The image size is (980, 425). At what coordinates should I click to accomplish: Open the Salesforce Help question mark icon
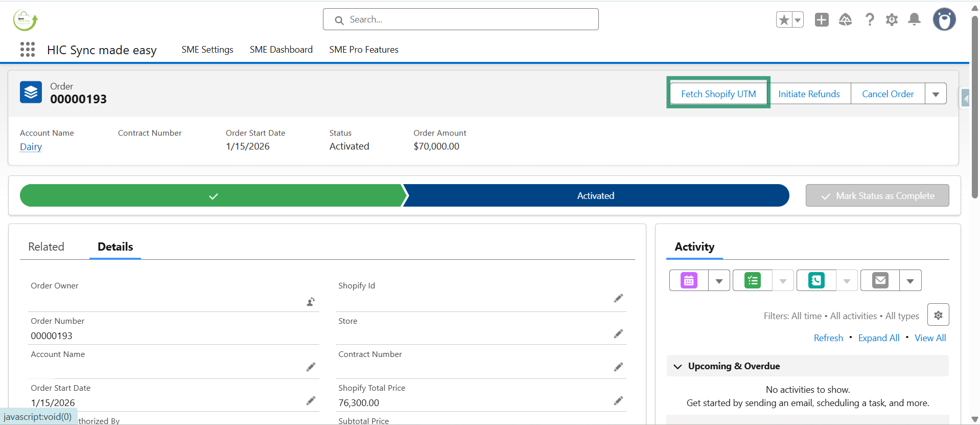point(869,20)
